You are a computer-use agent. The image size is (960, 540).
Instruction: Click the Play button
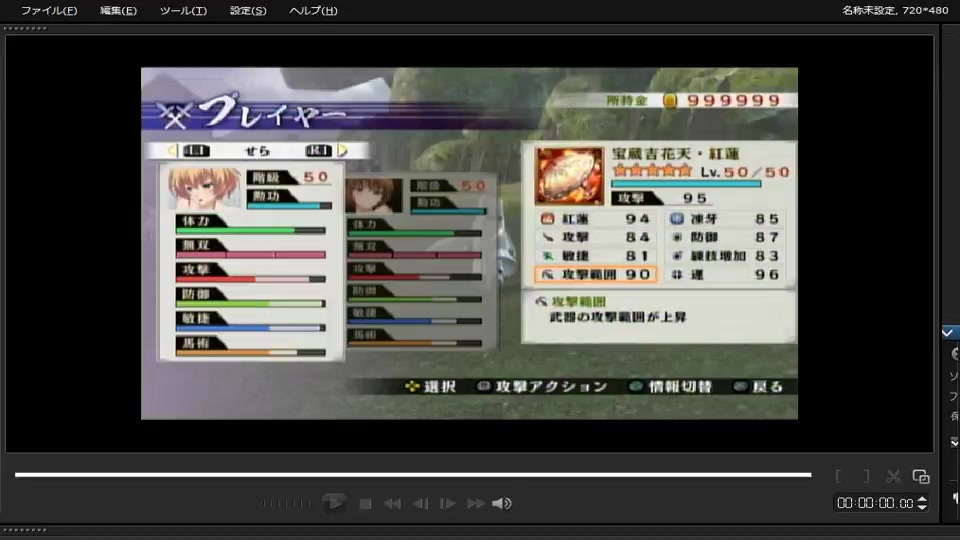pyautogui.click(x=334, y=503)
